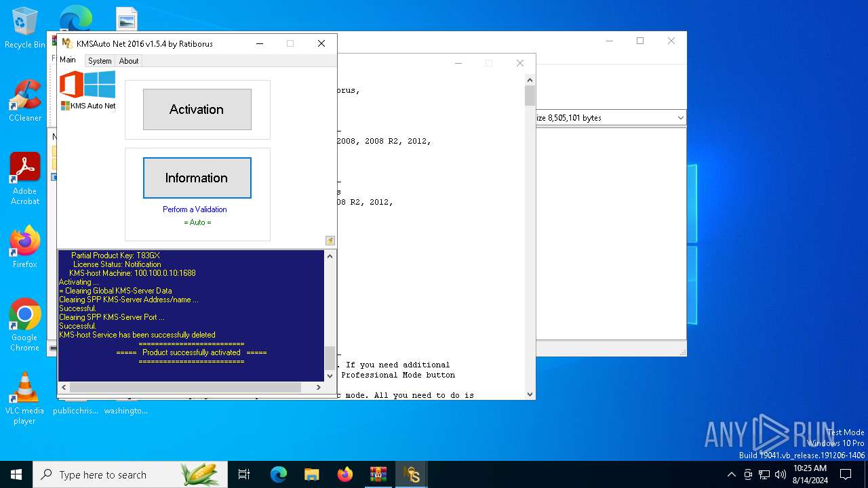Click the small lightning icon above the log
This screenshot has height=488, width=868.
tap(330, 241)
